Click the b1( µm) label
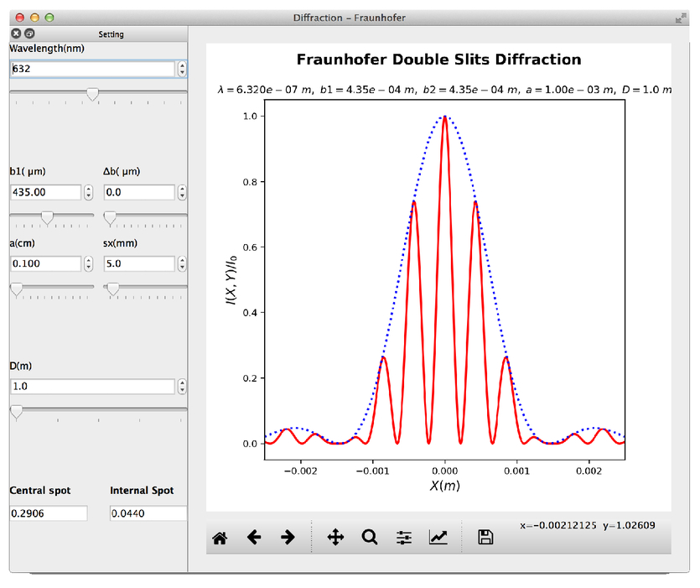700x588 pixels. [x=28, y=172]
